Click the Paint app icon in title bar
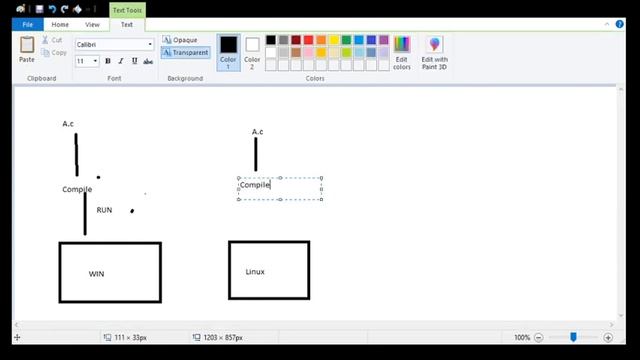 pos(20,9)
